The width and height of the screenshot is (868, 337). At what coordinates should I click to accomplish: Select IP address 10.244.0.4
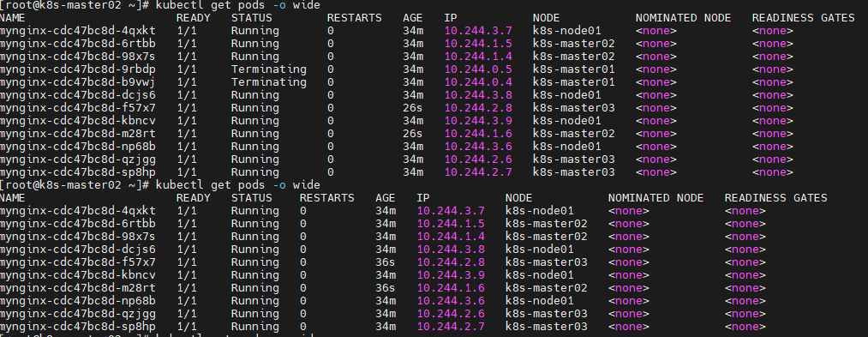478,82
